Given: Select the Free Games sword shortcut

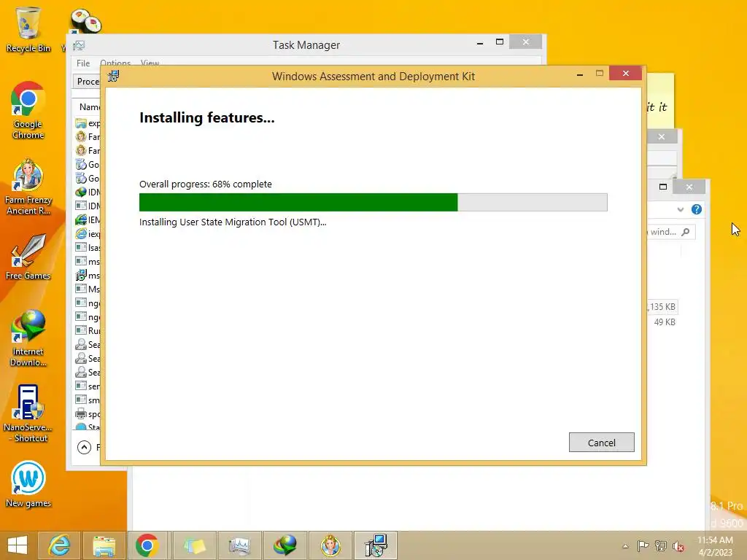Looking at the screenshot, I should [x=28, y=257].
